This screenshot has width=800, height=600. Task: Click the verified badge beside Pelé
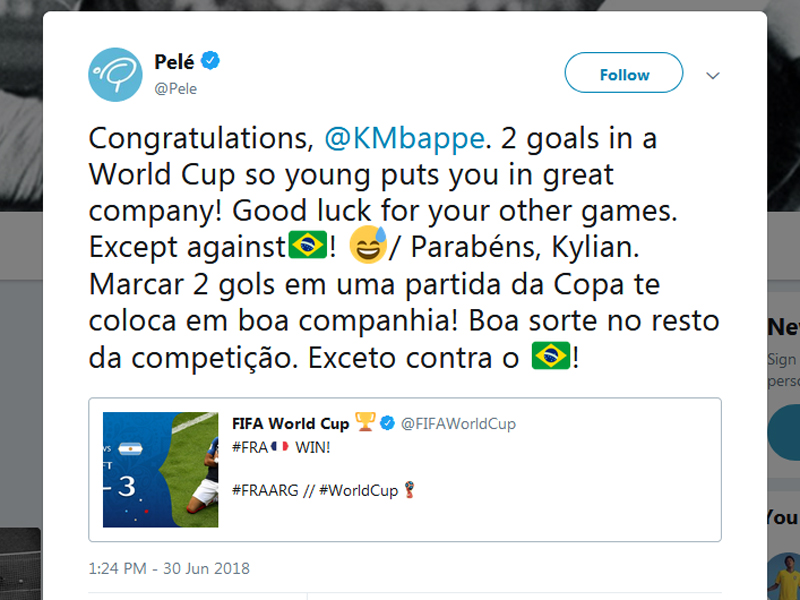[x=211, y=62]
